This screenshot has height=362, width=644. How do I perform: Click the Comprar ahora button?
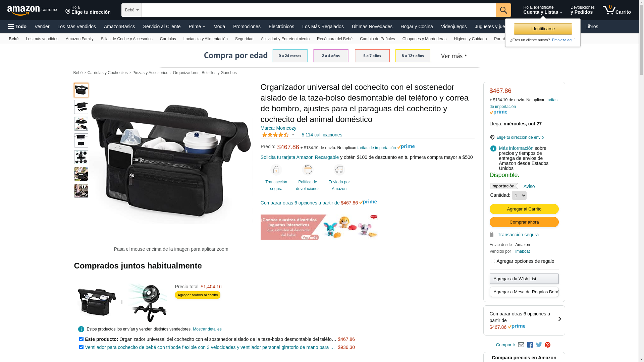524,222
